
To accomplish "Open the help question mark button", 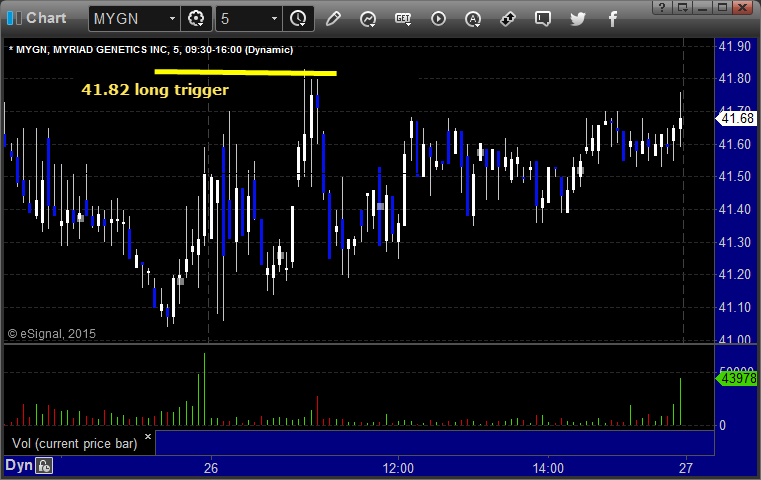I will (x=662, y=7).
